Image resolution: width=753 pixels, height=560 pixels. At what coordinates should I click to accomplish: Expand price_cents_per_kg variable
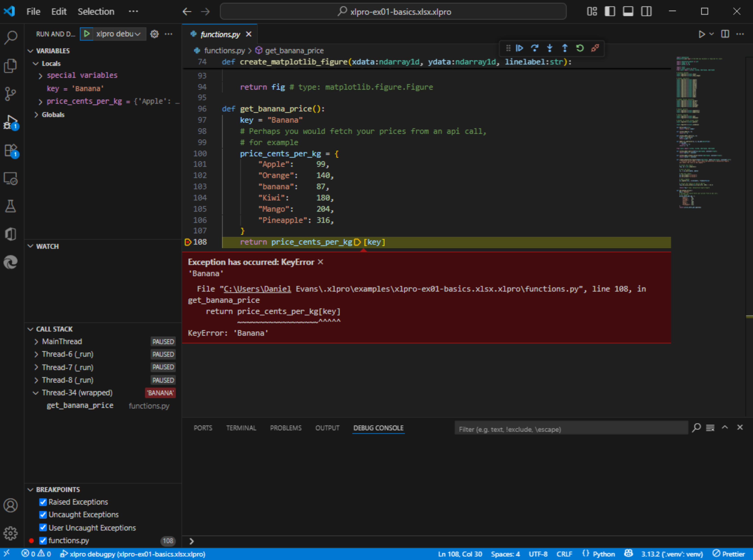coord(41,102)
